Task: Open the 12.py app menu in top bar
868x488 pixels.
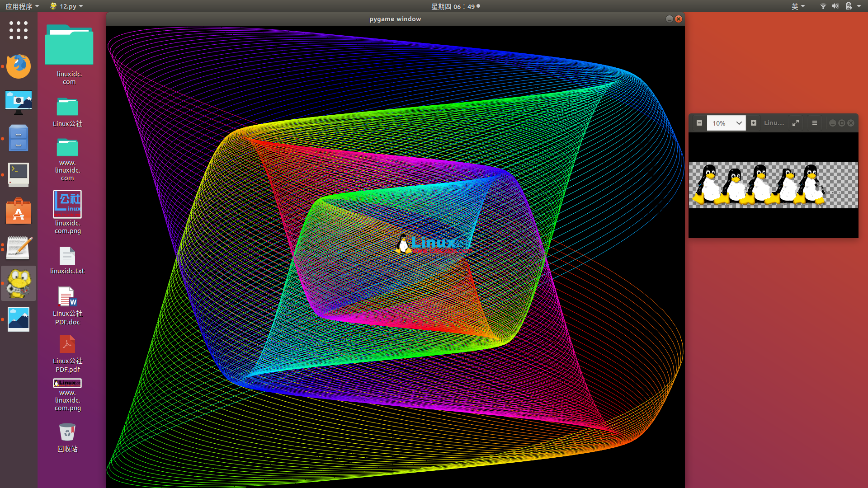Action: point(67,6)
